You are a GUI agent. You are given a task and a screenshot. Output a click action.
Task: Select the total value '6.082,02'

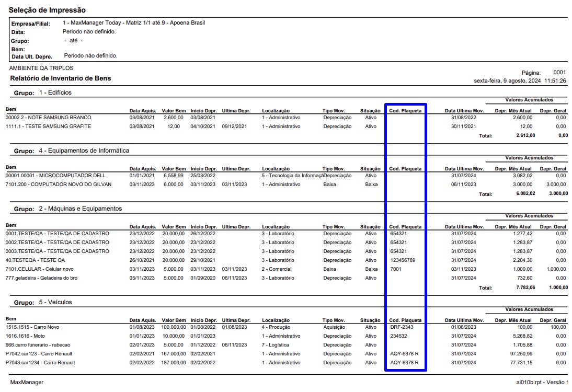click(x=525, y=193)
